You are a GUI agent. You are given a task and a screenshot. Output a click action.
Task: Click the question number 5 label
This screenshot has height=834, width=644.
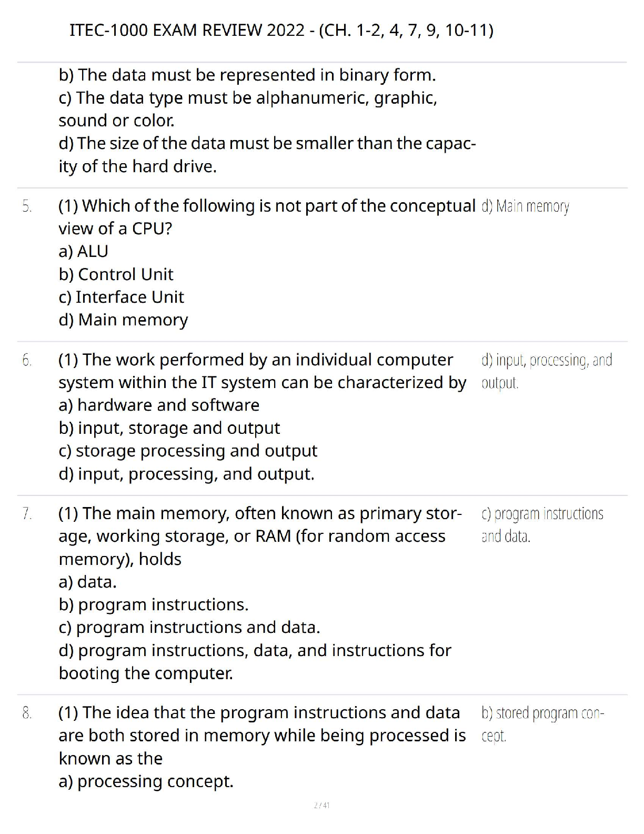pyautogui.click(x=27, y=206)
